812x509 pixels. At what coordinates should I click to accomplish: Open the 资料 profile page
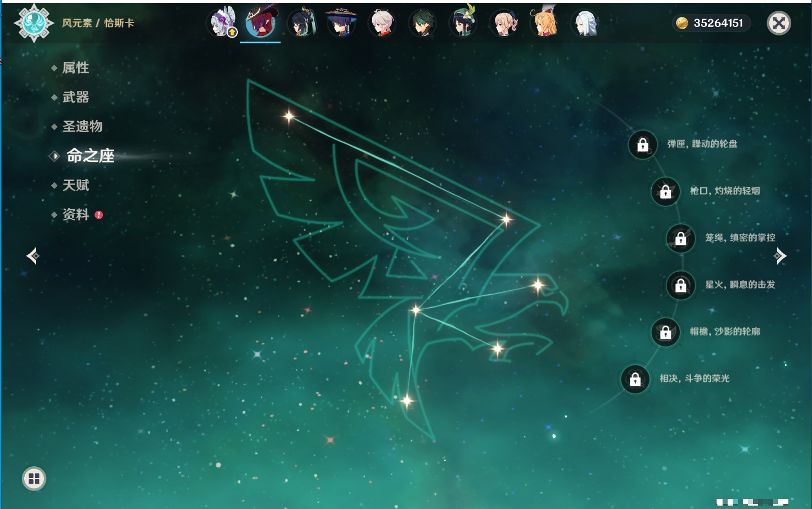click(x=75, y=214)
